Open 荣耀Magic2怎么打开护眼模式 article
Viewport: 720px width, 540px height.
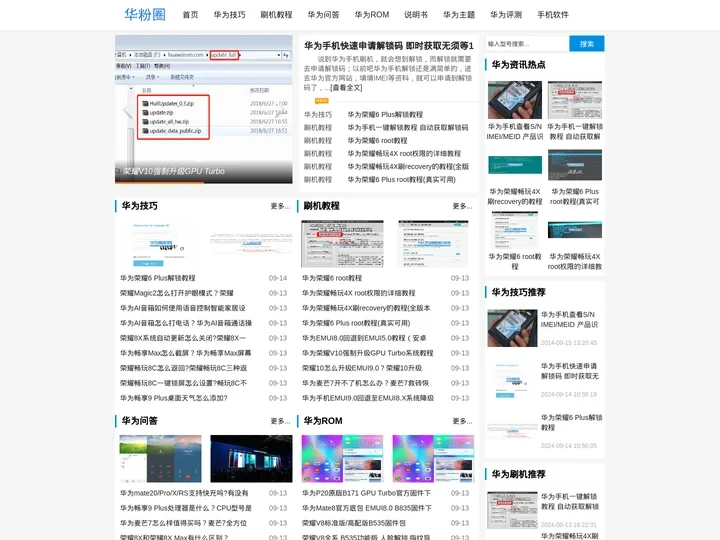[x=177, y=293]
